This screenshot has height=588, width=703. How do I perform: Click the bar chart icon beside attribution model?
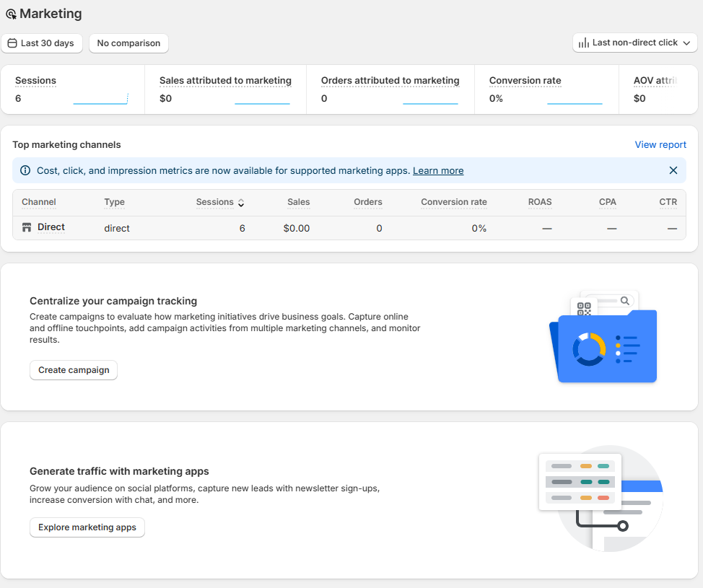click(x=584, y=43)
